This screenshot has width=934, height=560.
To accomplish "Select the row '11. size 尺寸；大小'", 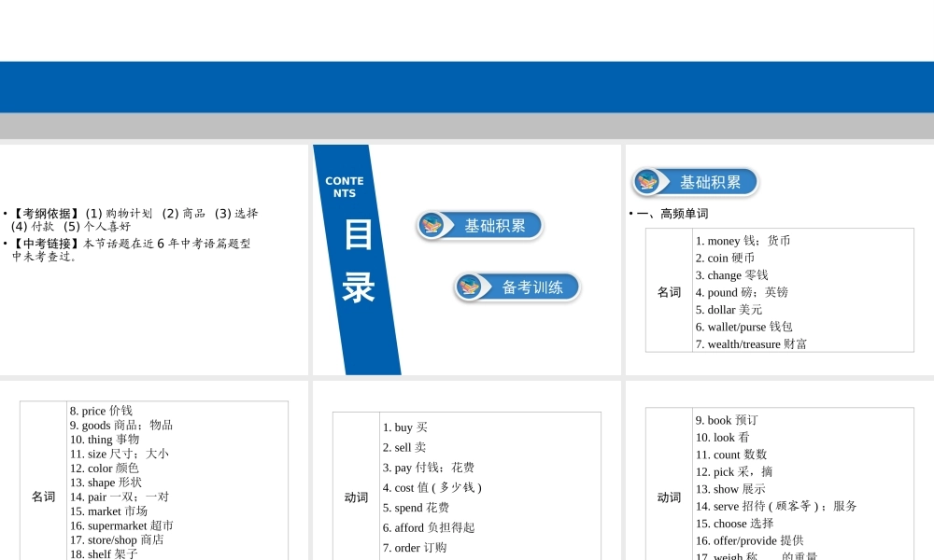I will tap(120, 454).
